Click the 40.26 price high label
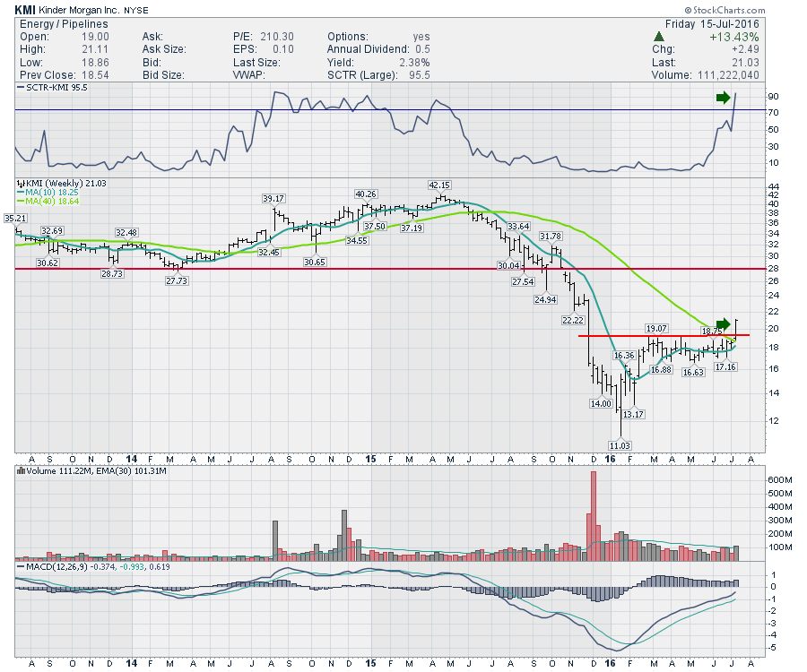Screen dimensions: 807x672 click(366, 194)
